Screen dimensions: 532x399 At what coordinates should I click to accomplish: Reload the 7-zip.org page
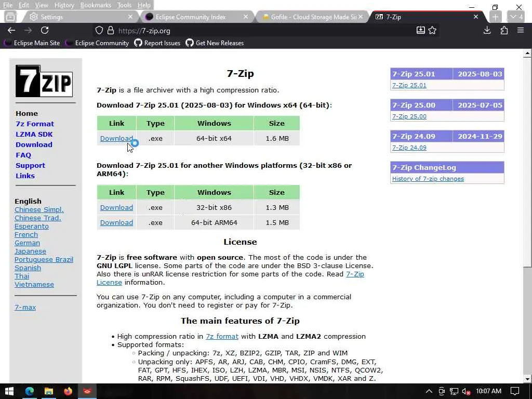click(45, 30)
